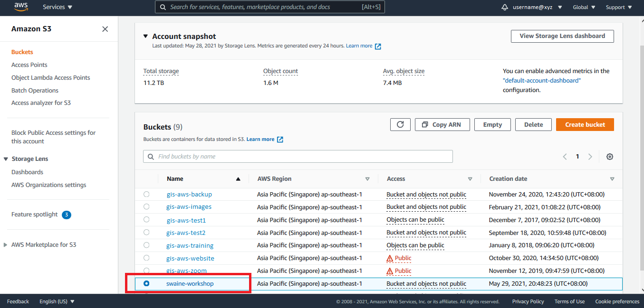Open Access column sort arrow
This screenshot has height=308, width=644.
[x=470, y=179]
